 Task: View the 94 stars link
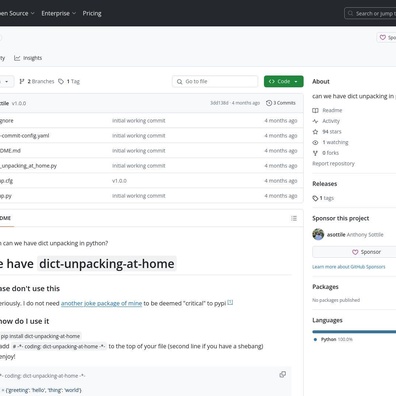coord(332,132)
